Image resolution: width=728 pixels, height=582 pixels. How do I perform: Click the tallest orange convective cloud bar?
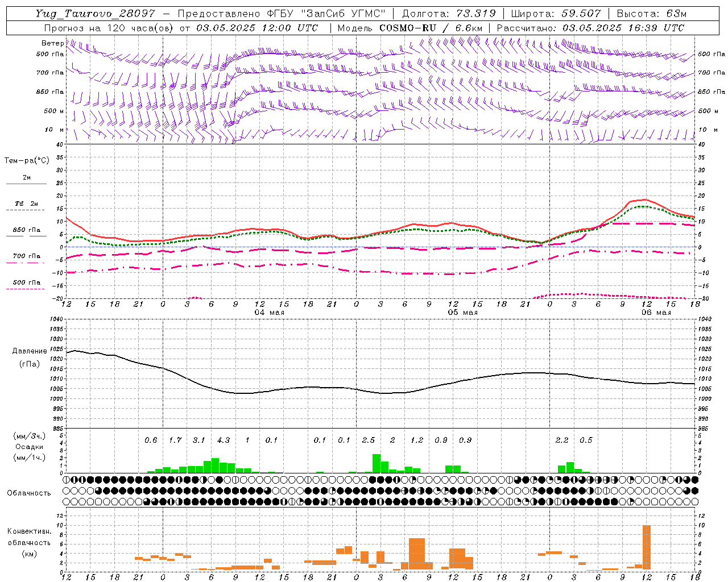[646, 547]
